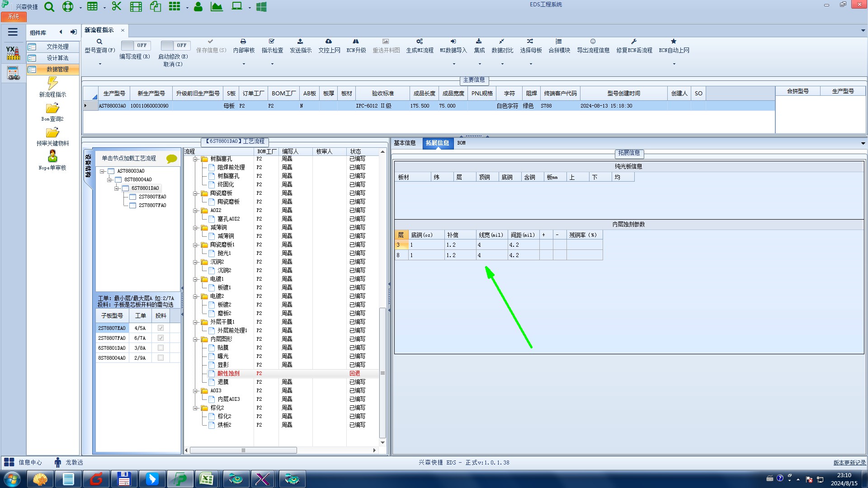The image size is (868, 488).
Task: Click 数据对比 toolbar icon
Action: [x=502, y=42]
